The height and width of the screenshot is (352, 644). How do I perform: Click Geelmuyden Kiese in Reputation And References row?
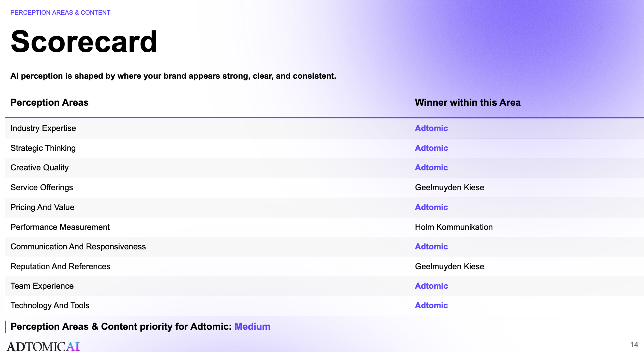pyautogui.click(x=449, y=266)
